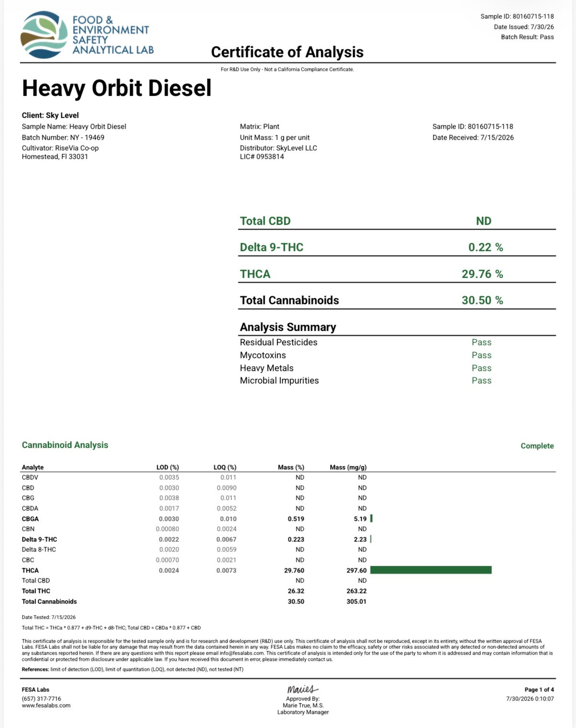Image resolution: width=576 pixels, height=728 pixels.
Task: Click the Pass result for Mycotoxins
Action: point(481,355)
